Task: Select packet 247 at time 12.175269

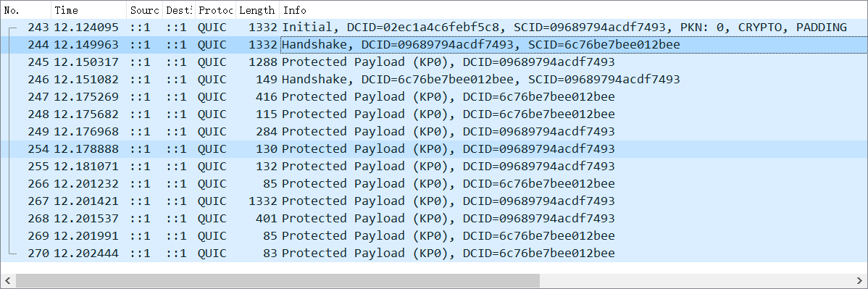Action: (434, 97)
